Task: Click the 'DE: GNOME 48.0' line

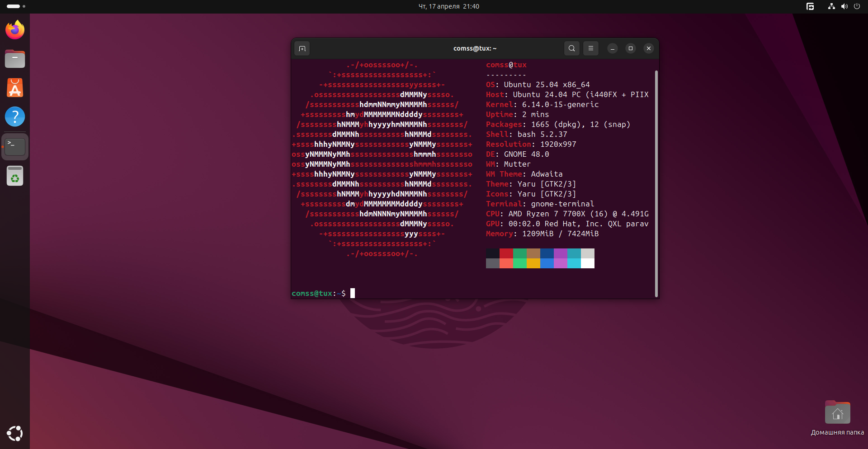Action: click(518, 154)
